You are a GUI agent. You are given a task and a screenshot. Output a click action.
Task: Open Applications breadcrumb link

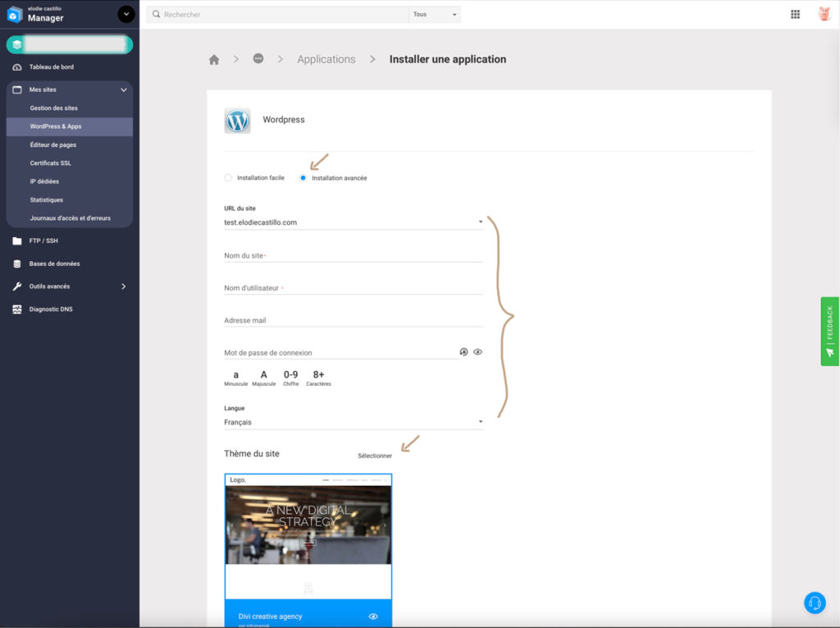coord(326,60)
